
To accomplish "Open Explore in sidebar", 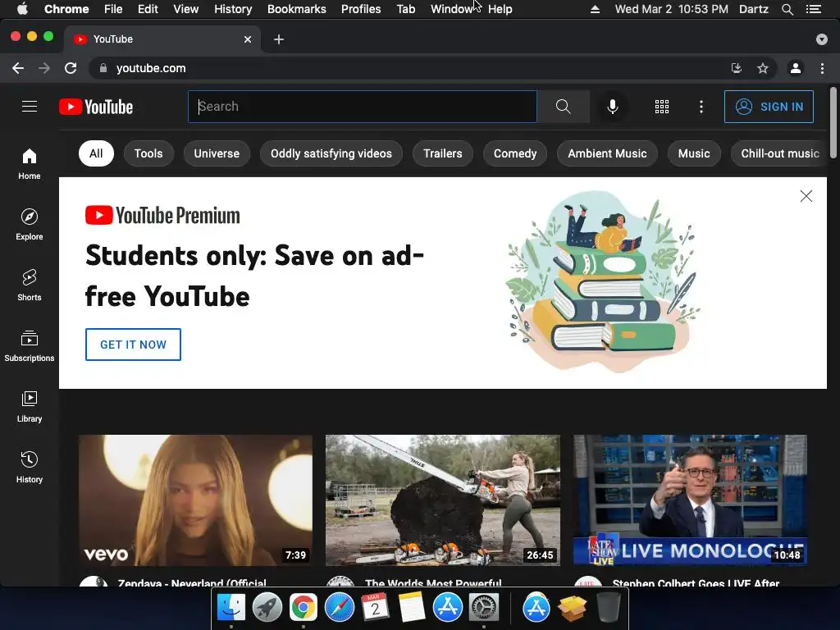I will pyautogui.click(x=30, y=225).
